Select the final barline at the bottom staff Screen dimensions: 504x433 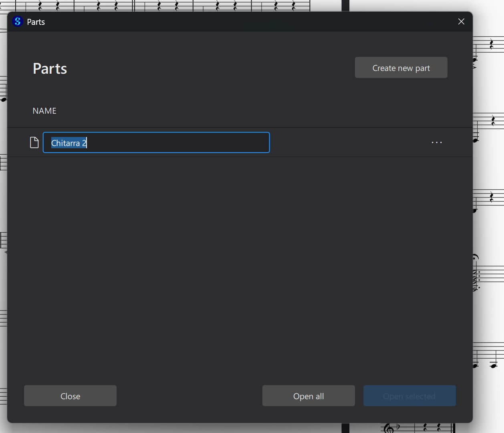point(454,428)
